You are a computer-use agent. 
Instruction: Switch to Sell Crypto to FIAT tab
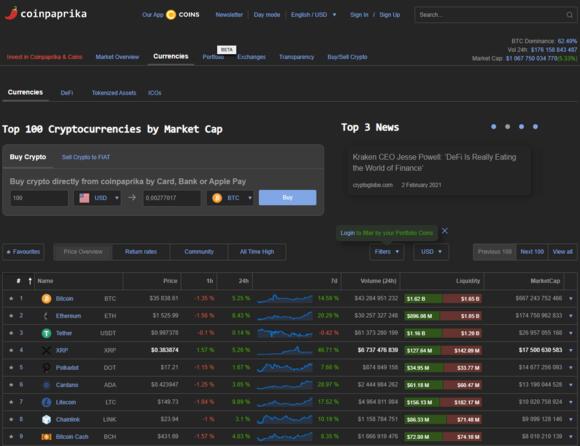tap(86, 157)
